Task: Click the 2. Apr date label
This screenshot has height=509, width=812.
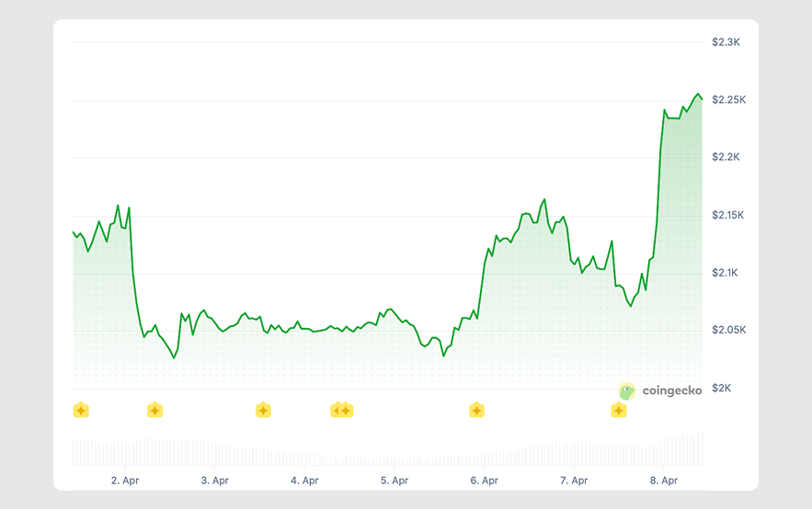Action: pyautogui.click(x=124, y=480)
